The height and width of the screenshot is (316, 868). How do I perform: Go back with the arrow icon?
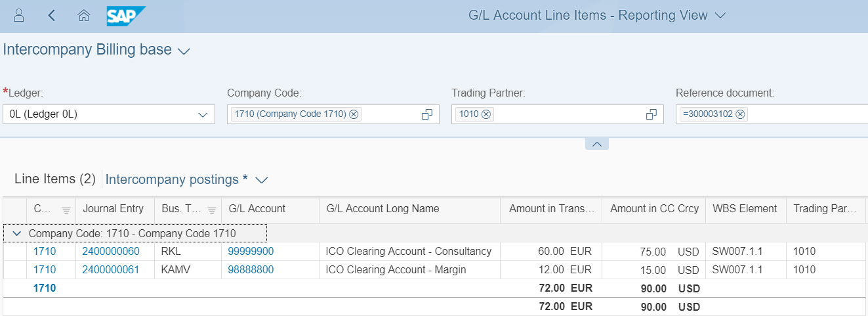coord(52,15)
